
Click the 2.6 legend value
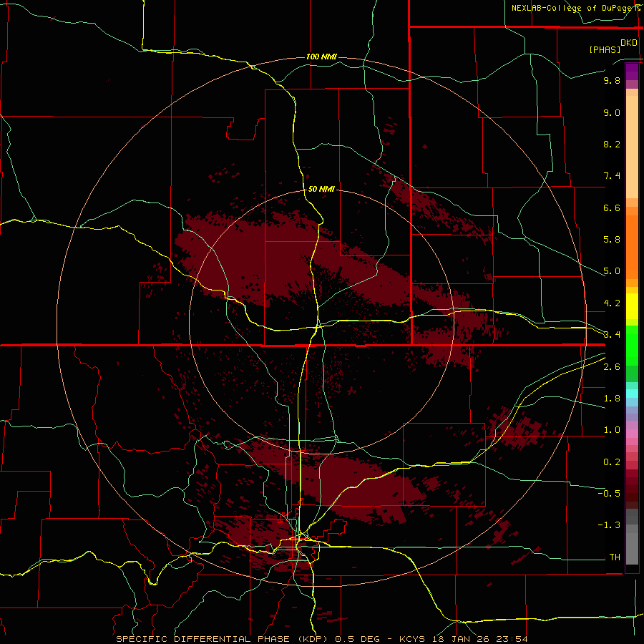click(x=612, y=367)
